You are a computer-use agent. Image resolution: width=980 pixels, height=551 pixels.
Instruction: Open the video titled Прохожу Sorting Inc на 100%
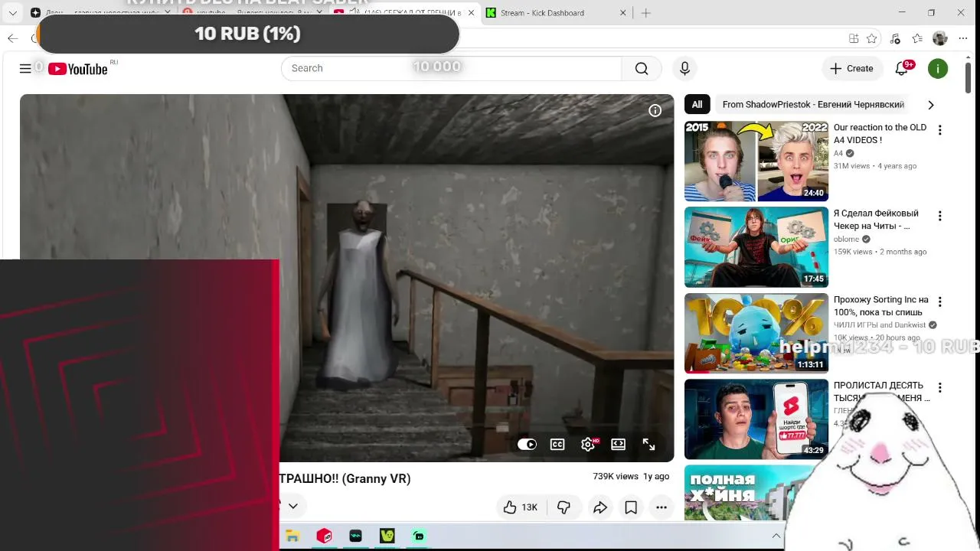(x=881, y=306)
